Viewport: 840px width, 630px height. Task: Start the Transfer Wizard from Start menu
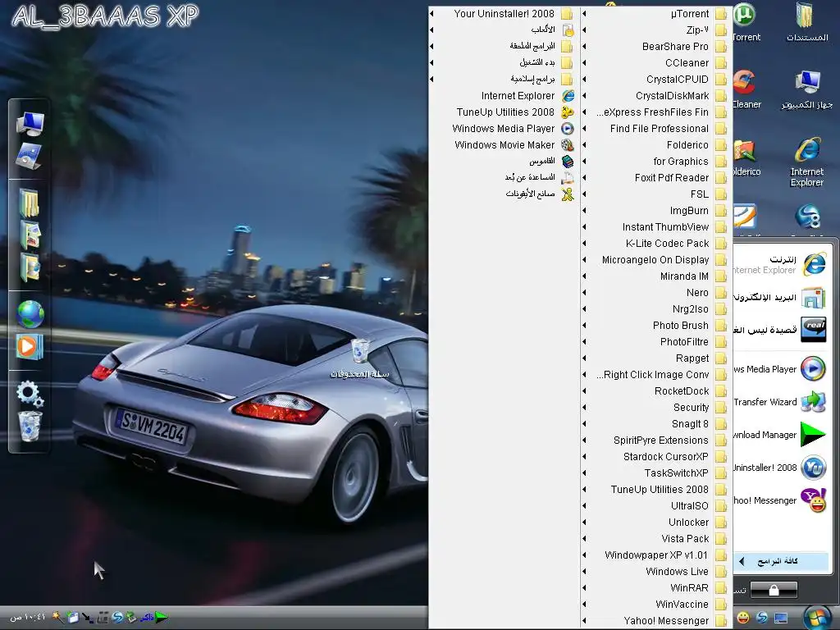[x=779, y=402]
